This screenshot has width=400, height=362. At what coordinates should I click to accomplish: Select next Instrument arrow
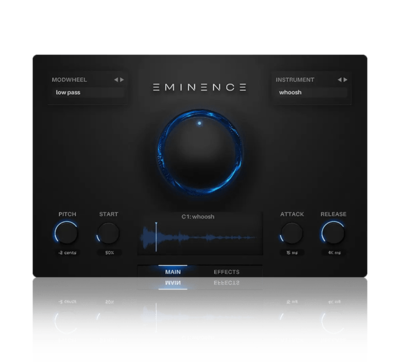pyautogui.click(x=345, y=80)
